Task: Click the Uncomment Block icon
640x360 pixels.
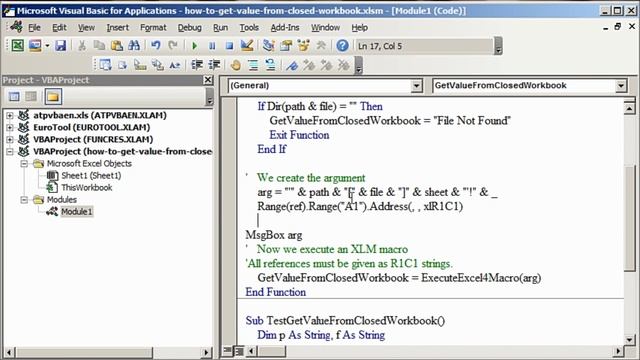Action: pos(270,64)
